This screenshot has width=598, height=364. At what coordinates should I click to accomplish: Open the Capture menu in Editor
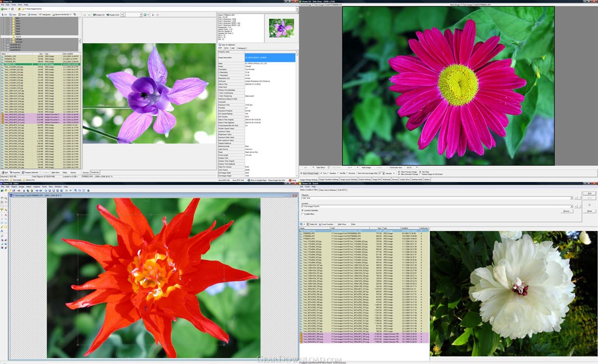tap(37, 187)
